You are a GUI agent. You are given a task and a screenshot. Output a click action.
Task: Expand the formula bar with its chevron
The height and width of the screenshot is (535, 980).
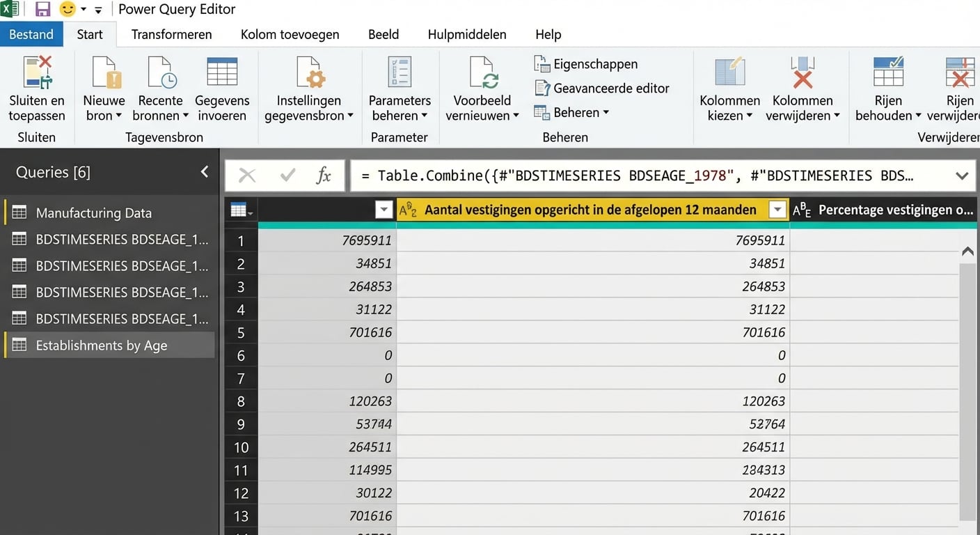963,176
